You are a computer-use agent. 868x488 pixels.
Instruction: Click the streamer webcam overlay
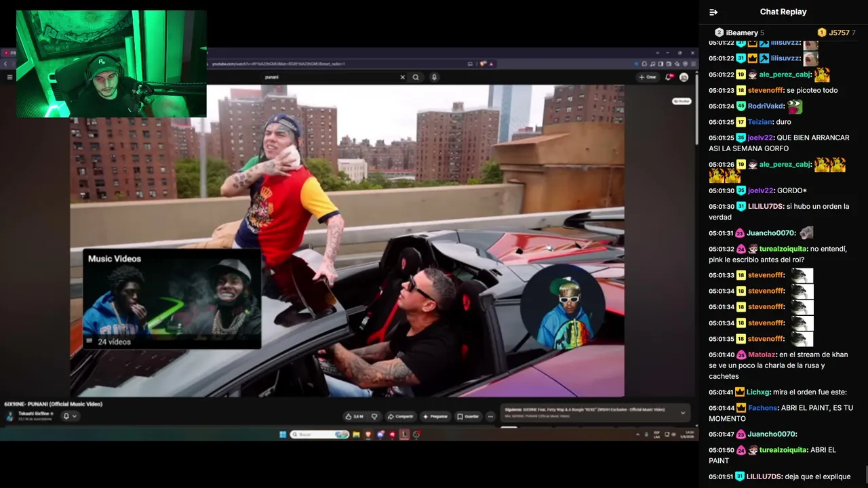111,64
